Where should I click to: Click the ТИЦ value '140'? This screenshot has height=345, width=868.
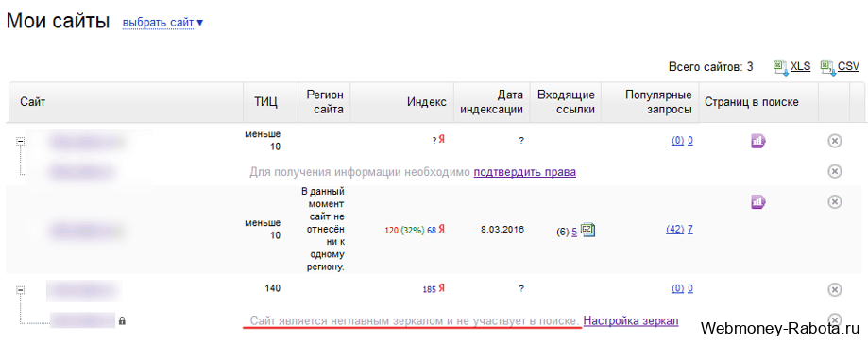pos(272,288)
